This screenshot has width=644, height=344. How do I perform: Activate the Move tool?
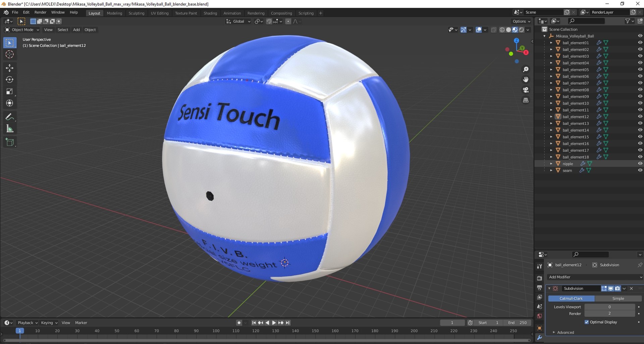coord(9,68)
